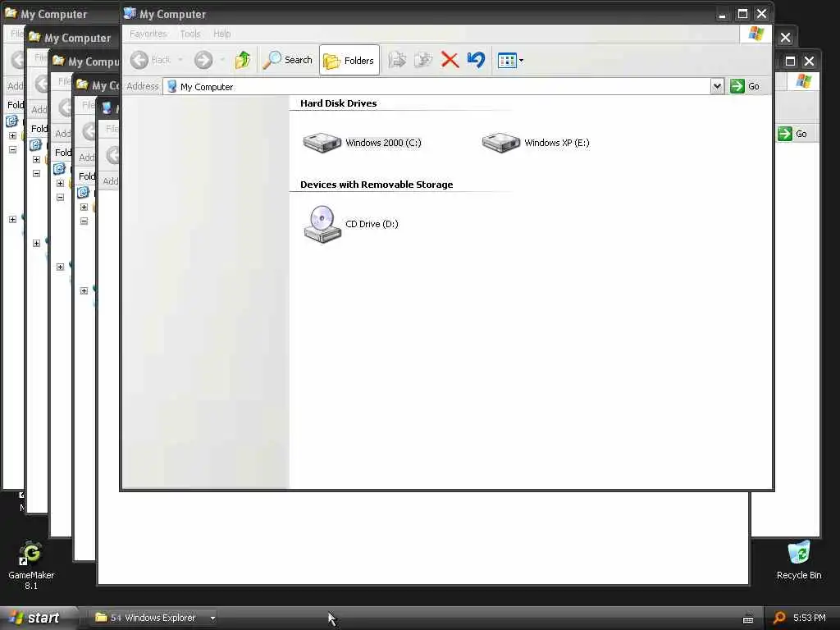Click the Windows flag logo in front window
Image resolution: width=840 pixels, height=630 pixels.
[x=756, y=34]
